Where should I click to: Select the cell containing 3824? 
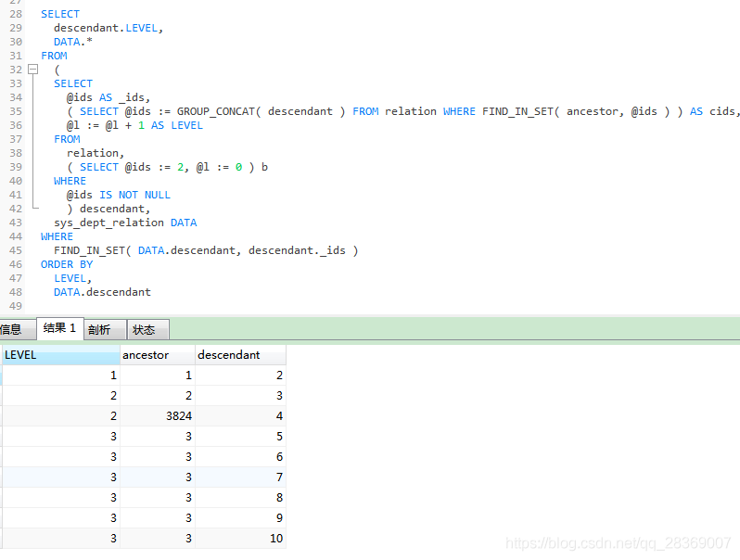pos(158,416)
